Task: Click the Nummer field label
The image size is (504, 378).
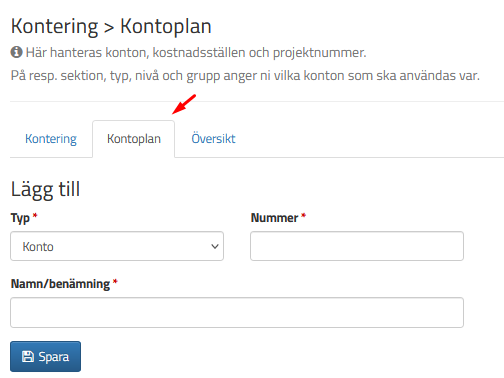Action: pos(274,218)
